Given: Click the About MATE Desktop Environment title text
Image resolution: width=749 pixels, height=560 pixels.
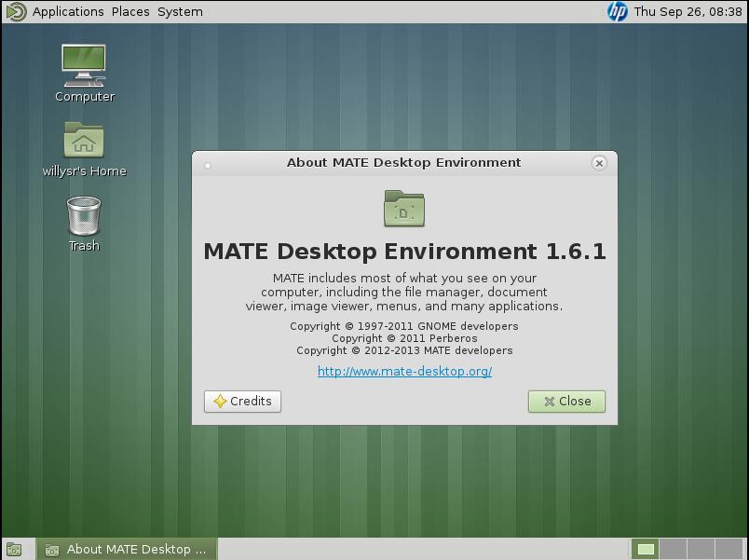Looking at the screenshot, I should 403,163.
